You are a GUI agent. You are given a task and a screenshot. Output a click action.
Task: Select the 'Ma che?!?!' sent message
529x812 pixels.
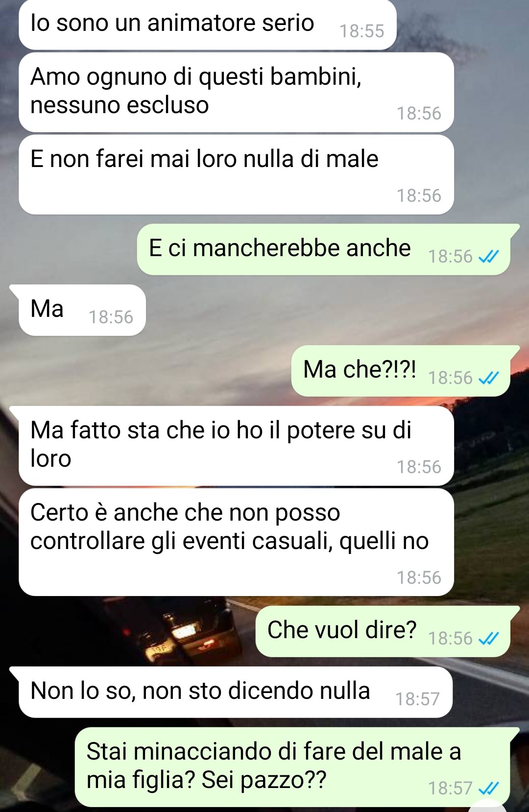pyautogui.click(x=401, y=371)
